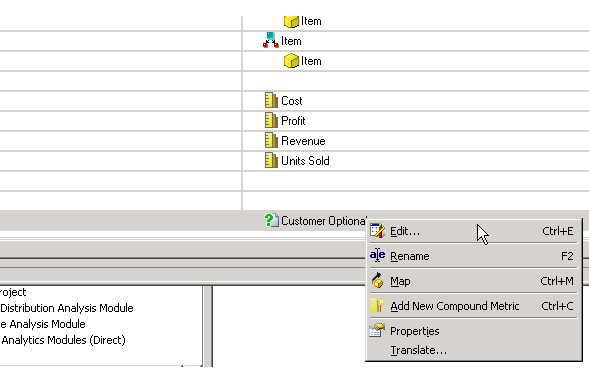Choose Translate... from the context menu
589x373 pixels.
pyautogui.click(x=473, y=350)
